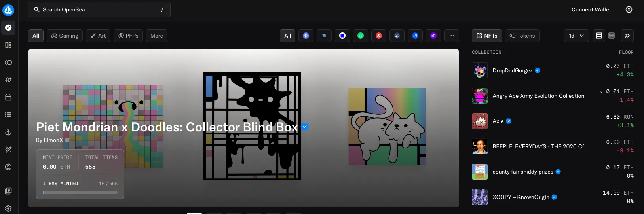Click the 6.60 RON floor price

(x=620, y=117)
